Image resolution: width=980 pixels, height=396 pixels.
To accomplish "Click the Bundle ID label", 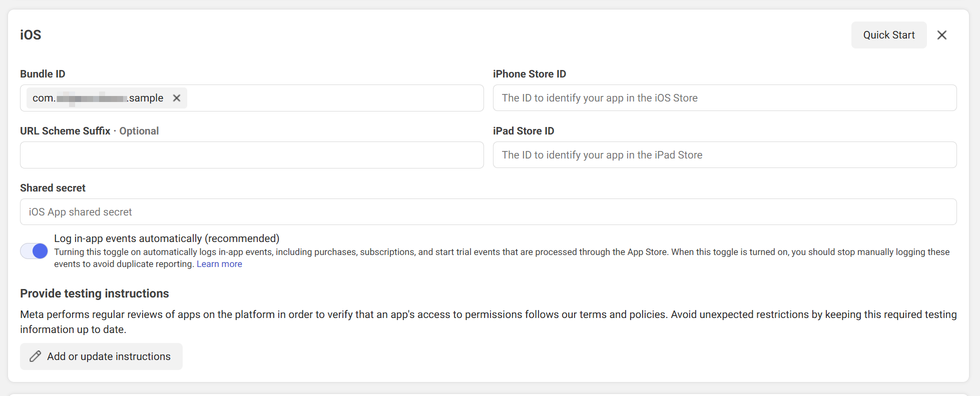I will coord(43,73).
